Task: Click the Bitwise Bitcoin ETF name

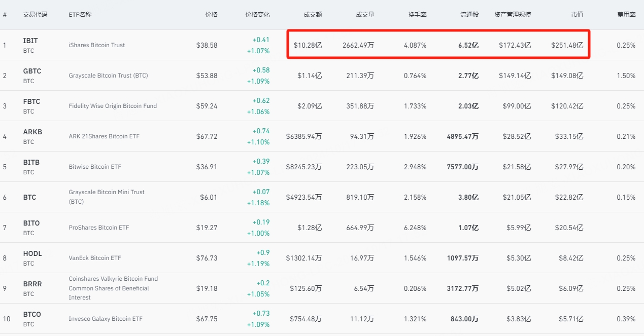Action: 95,167
